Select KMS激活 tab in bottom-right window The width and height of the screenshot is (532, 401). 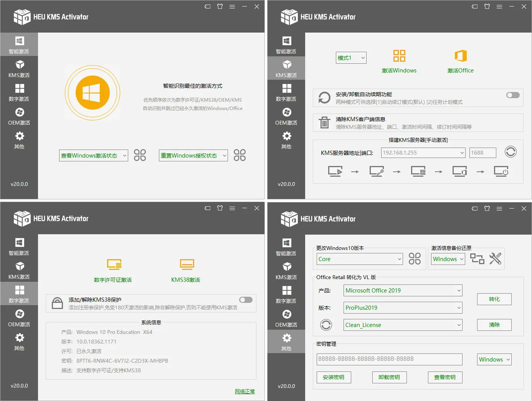[286, 270]
